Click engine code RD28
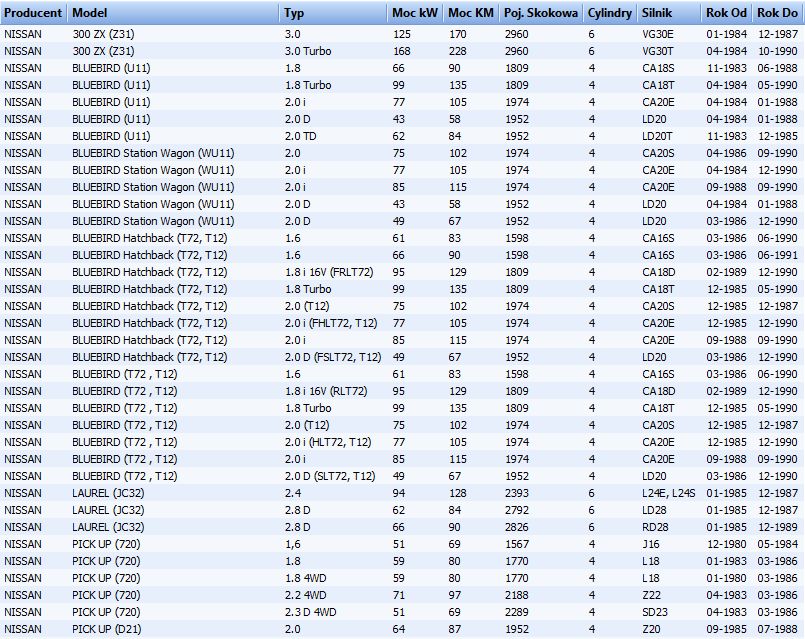 tap(654, 527)
